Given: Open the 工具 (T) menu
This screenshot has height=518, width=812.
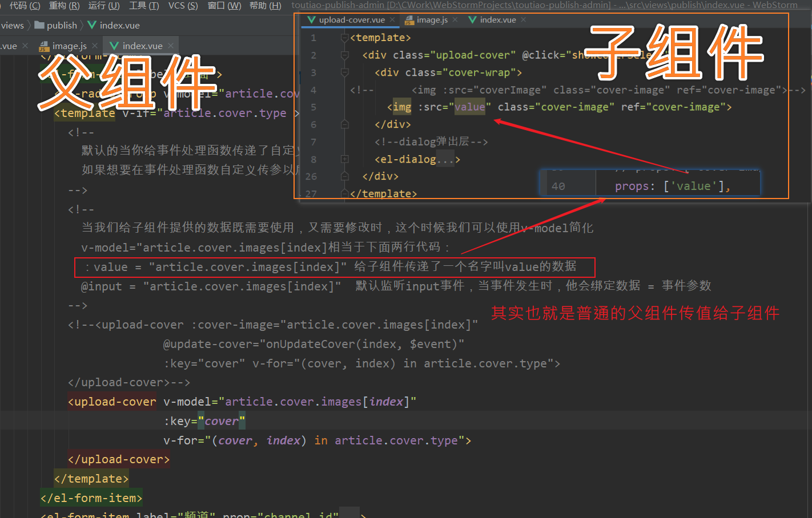Looking at the screenshot, I should point(144,5).
